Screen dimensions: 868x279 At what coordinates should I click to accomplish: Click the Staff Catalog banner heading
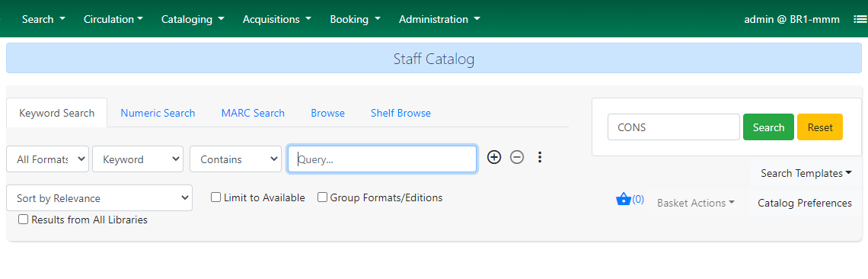pos(434,58)
